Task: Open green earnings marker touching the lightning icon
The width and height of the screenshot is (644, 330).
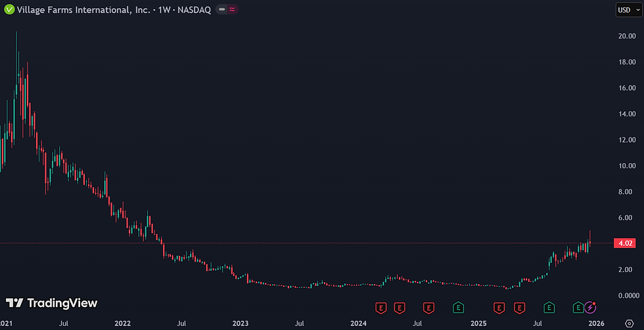Action: pos(578,307)
